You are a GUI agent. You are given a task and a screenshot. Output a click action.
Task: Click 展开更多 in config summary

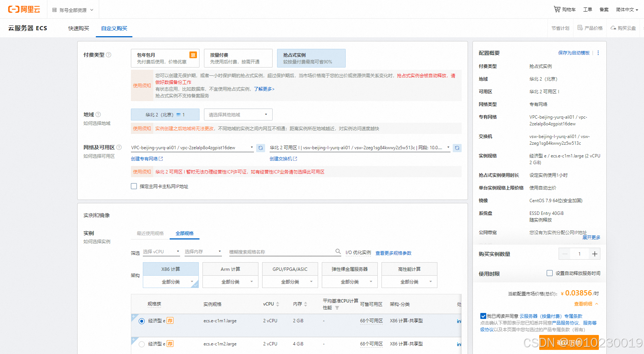tap(591, 237)
